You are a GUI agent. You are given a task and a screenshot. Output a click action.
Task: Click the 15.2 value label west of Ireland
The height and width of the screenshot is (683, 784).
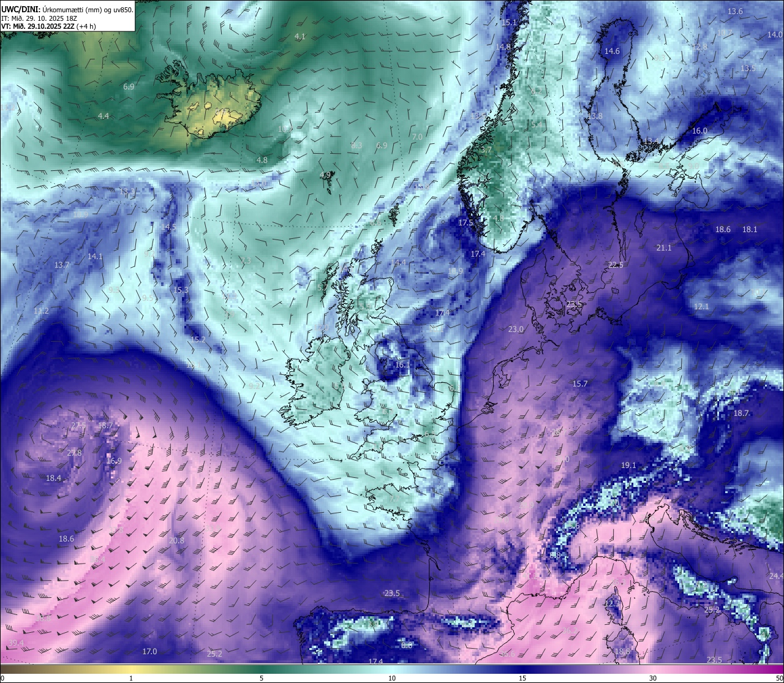(x=198, y=339)
